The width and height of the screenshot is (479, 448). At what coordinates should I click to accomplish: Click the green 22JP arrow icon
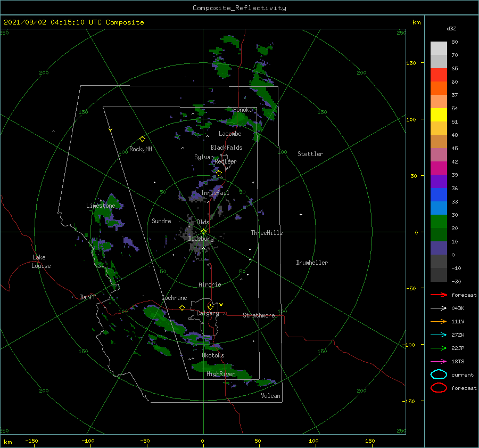(x=439, y=348)
